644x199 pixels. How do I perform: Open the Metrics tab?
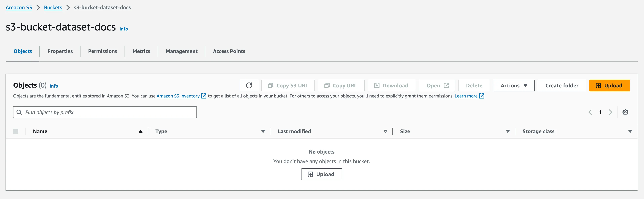[141, 51]
